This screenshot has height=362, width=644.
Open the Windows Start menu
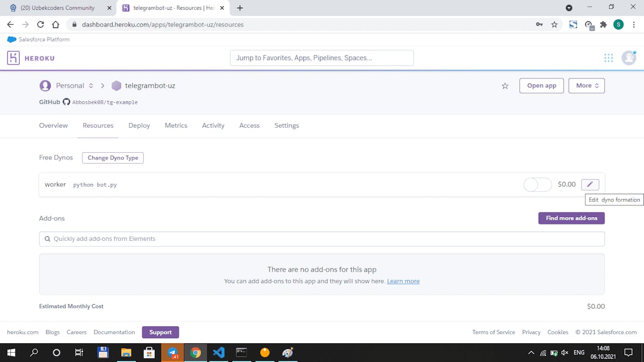point(11,353)
